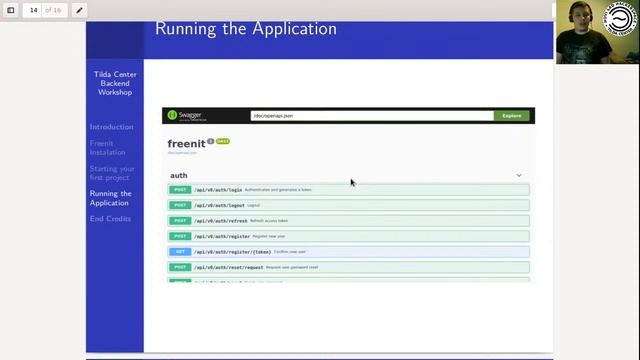
Task: Click the freenit API title
Action: [x=187, y=144]
